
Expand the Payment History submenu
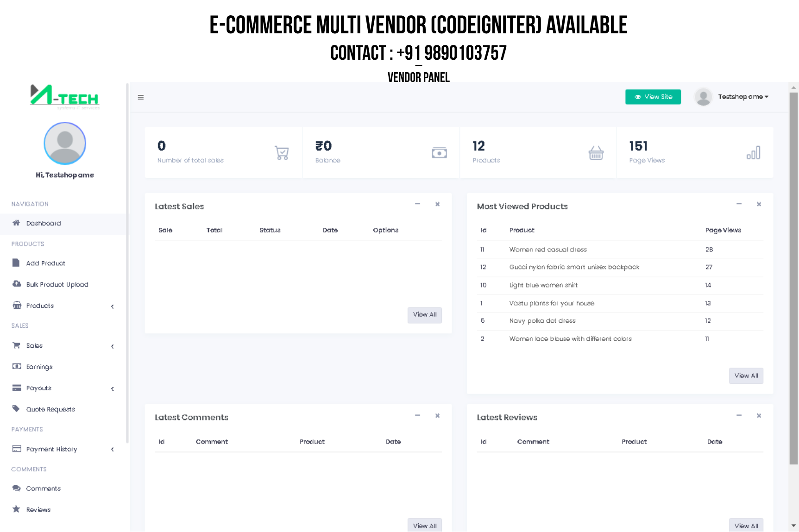coord(112,449)
